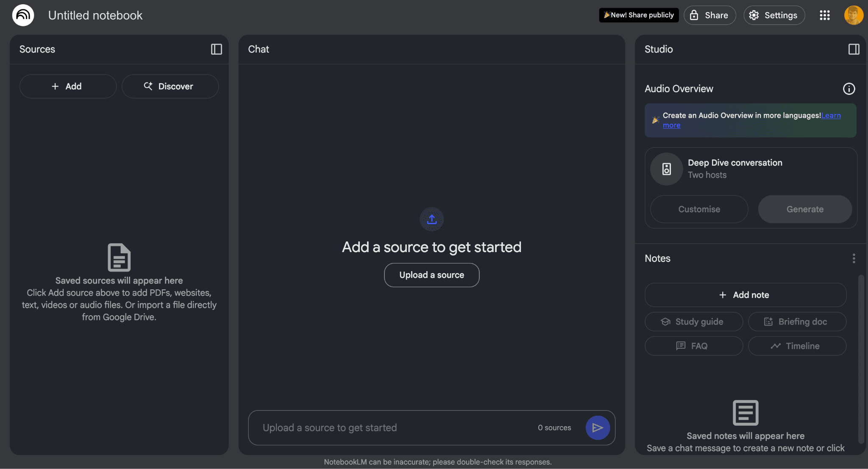The height and width of the screenshot is (469, 868).
Task: Collapse the Studio panel
Action: coord(854,49)
